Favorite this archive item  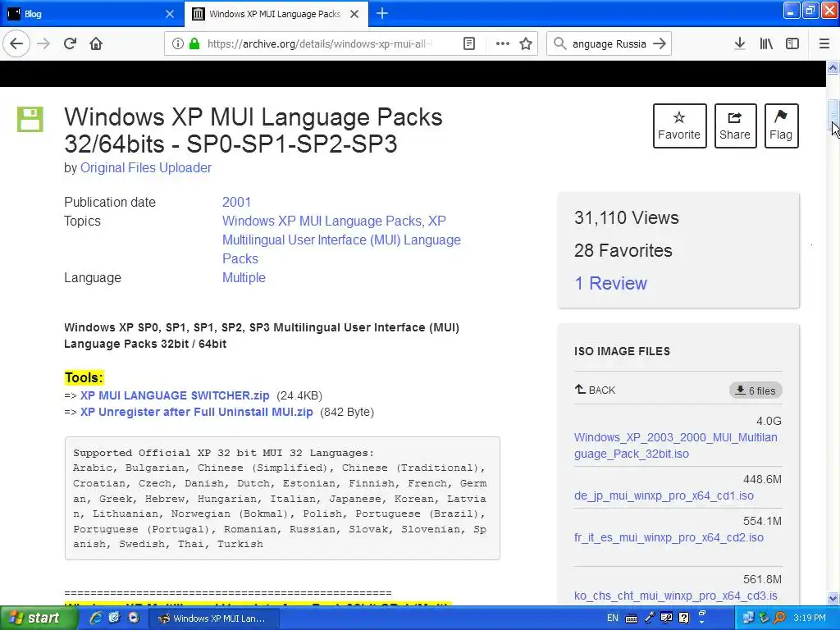coord(679,126)
